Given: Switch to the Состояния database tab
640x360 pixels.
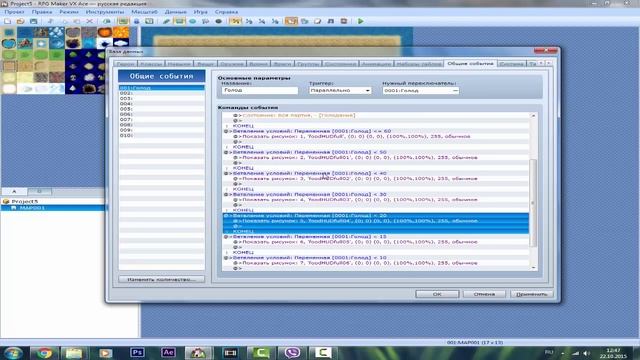Looking at the screenshot, I should (x=340, y=64).
